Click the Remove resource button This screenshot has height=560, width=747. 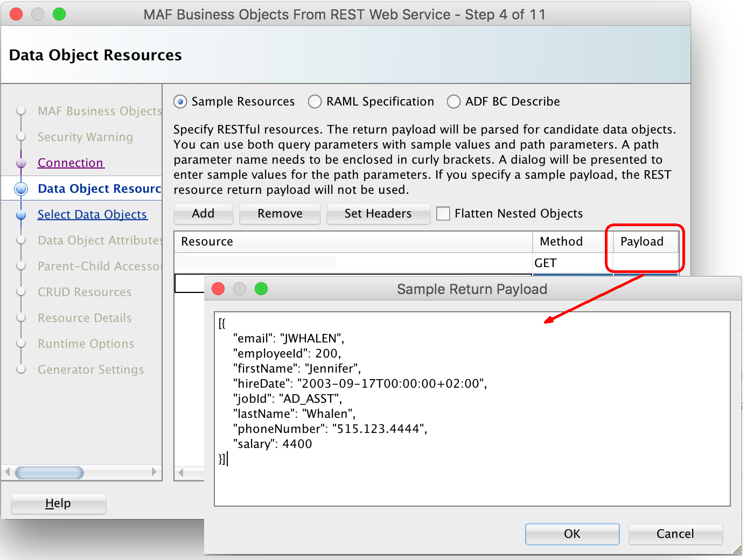(x=280, y=214)
